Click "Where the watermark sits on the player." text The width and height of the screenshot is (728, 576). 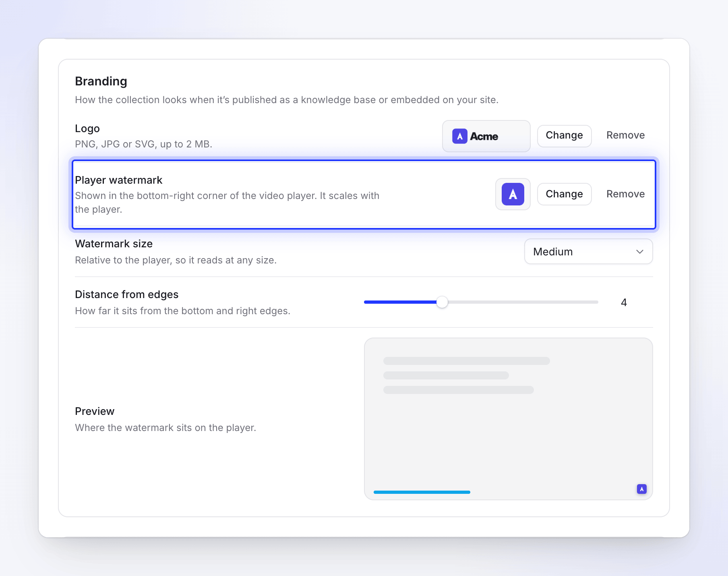pyautogui.click(x=165, y=428)
